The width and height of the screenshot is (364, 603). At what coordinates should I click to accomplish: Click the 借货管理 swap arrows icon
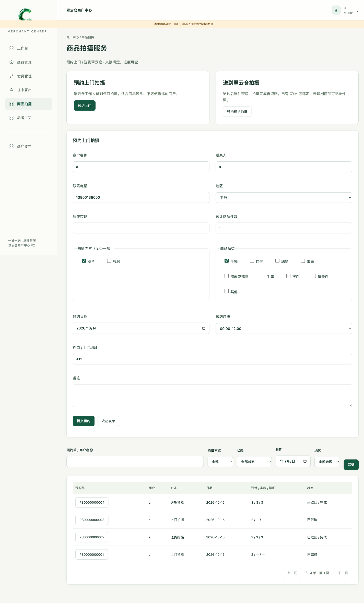11,76
